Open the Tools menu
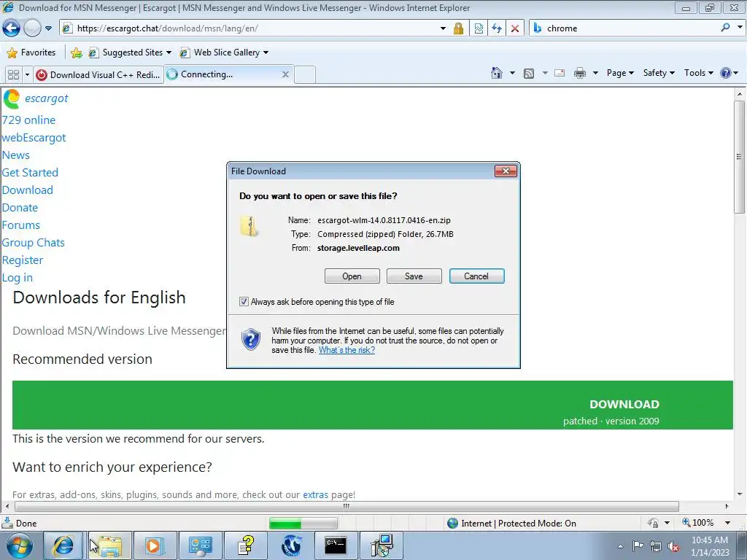Image resolution: width=747 pixels, height=560 pixels. 698,73
